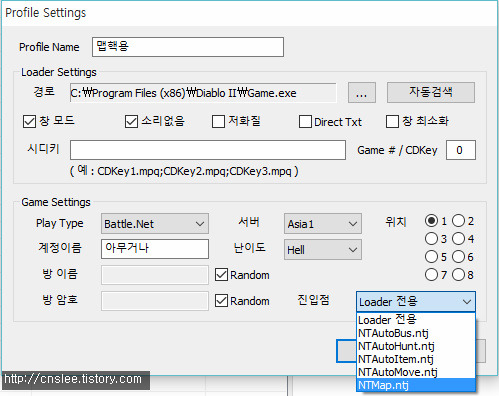Collapse the 진입점 Loader 전용 combo box

(416, 302)
